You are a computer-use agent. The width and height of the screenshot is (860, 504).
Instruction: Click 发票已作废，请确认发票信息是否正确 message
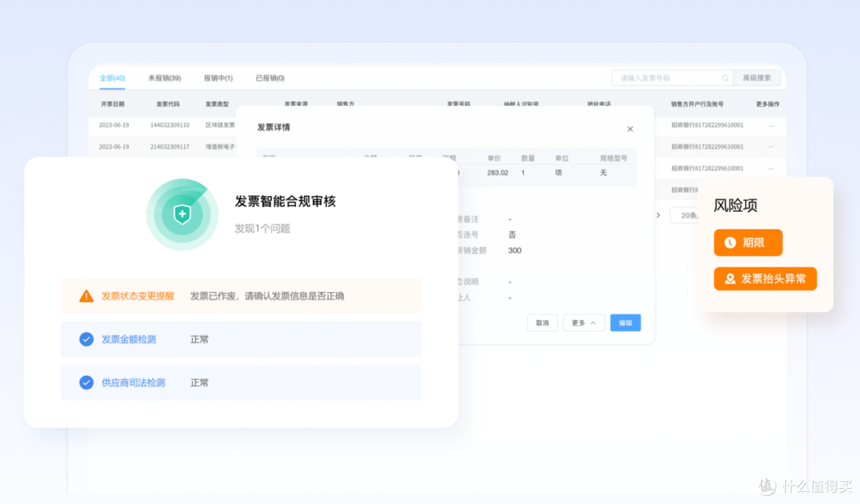(267, 296)
